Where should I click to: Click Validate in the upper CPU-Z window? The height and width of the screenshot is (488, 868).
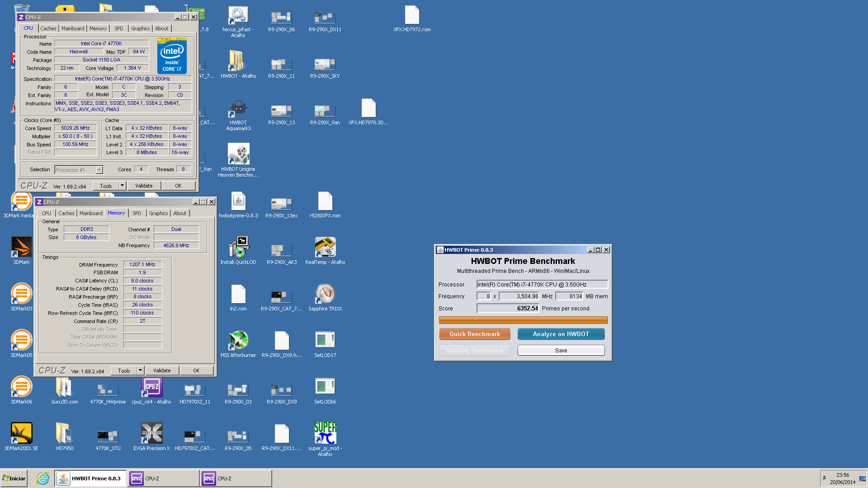coord(144,186)
